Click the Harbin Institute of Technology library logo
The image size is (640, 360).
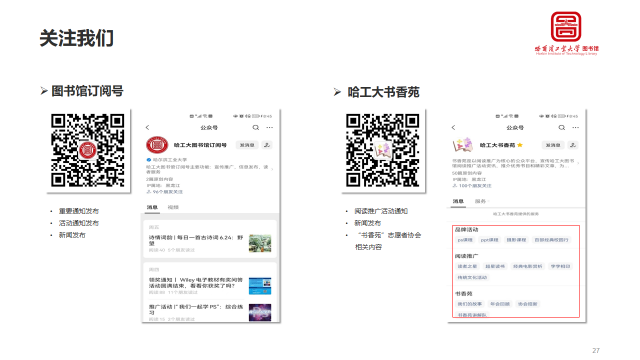click(566, 33)
